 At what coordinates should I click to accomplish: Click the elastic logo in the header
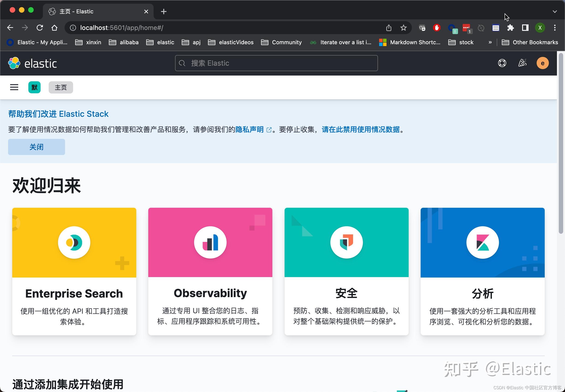[x=33, y=63]
